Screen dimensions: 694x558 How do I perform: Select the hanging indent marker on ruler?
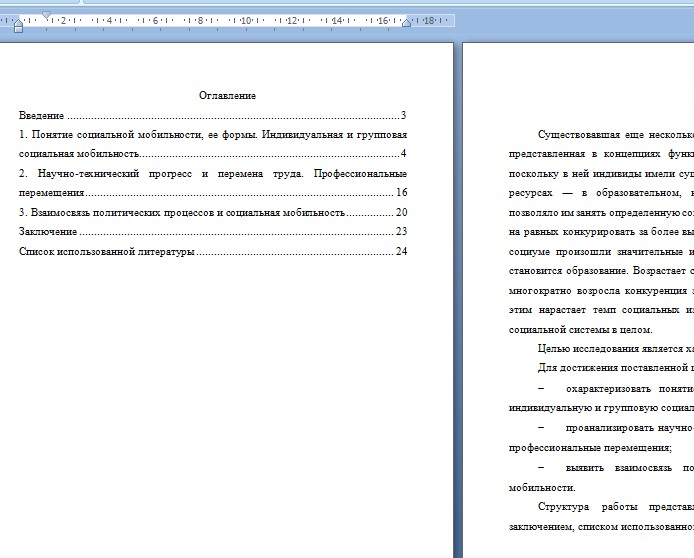tap(18, 21)
